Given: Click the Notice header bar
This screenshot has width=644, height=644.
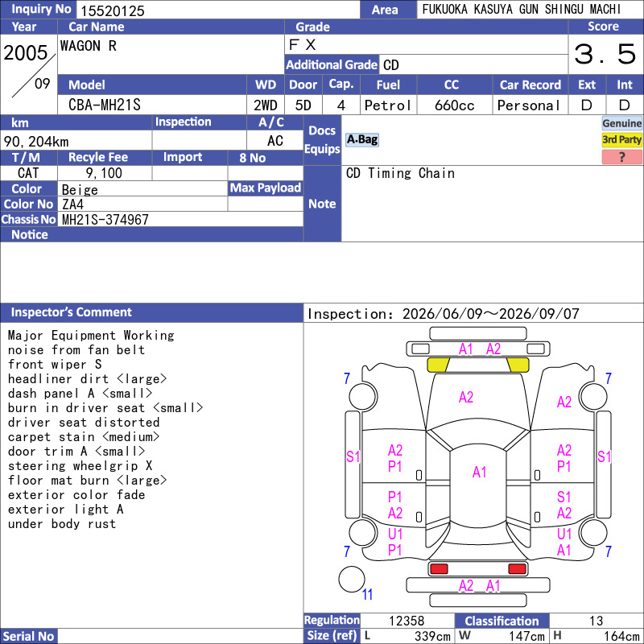Looking at the screenshot, I should click(x=151, y=234).
